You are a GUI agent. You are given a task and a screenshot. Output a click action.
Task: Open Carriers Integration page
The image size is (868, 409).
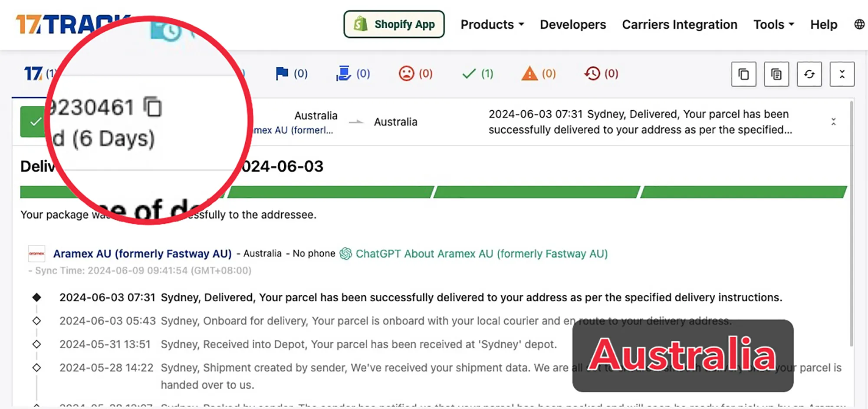coord(680,24)
